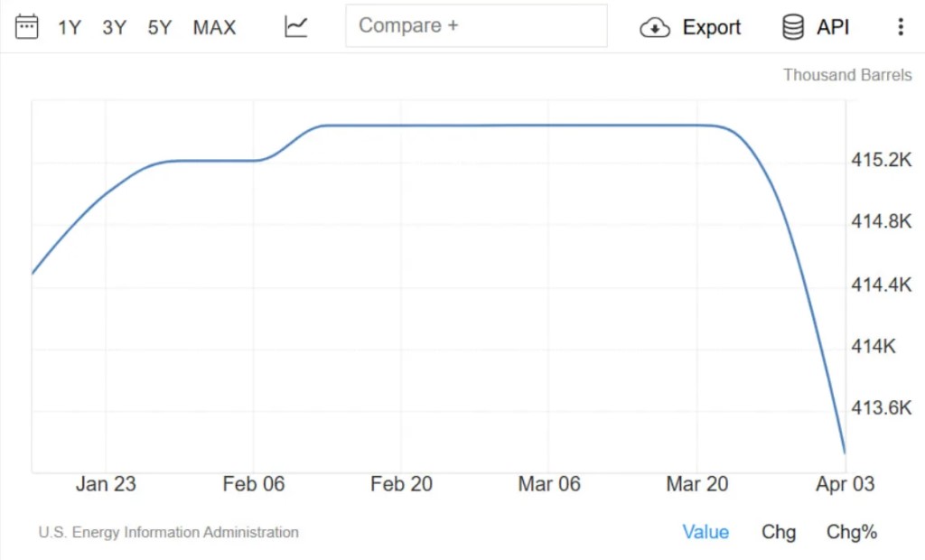Toggle chart to Chg% mode
925x560 pixels.
click(x=852, y=532)
